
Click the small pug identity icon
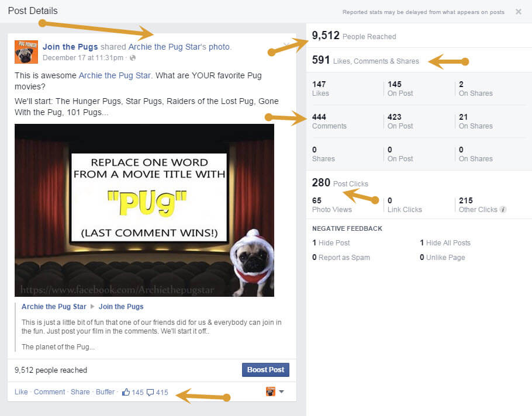tap(271, 391)
